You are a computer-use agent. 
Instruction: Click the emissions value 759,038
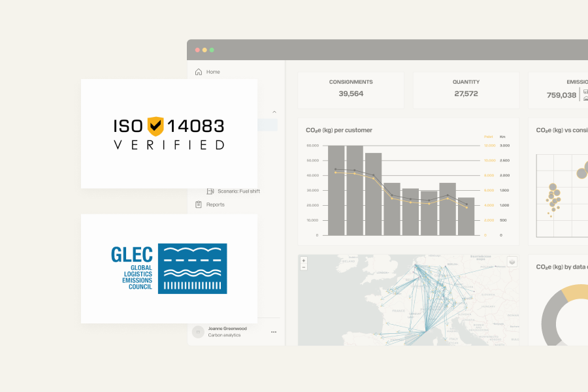click(561, 95)
